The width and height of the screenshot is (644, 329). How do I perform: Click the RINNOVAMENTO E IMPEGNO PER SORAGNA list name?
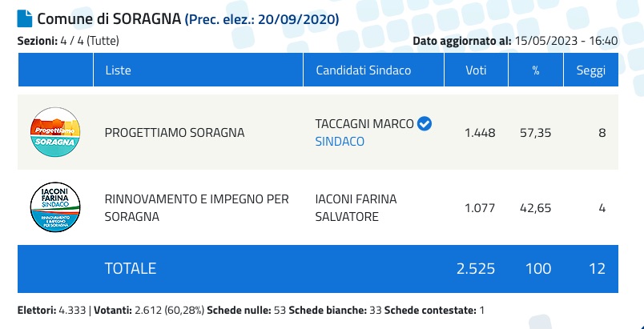coord(197,207)
